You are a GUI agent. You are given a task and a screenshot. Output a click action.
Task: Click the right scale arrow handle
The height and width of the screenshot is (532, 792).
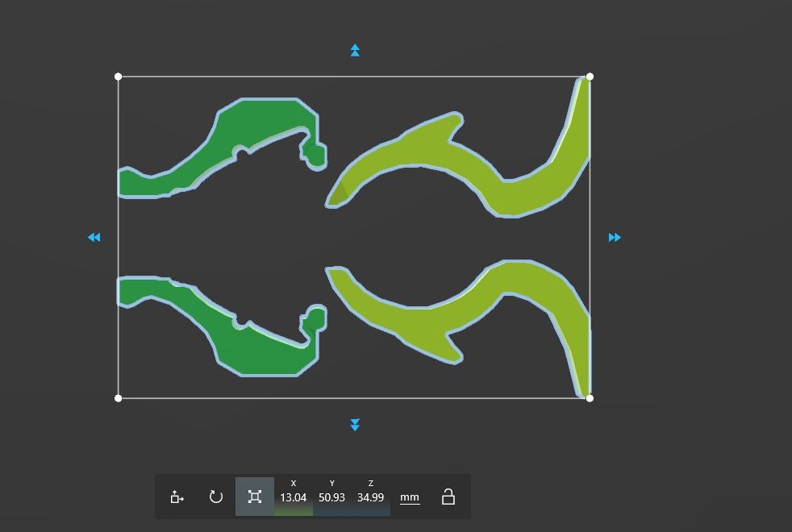tap(615, 237)
